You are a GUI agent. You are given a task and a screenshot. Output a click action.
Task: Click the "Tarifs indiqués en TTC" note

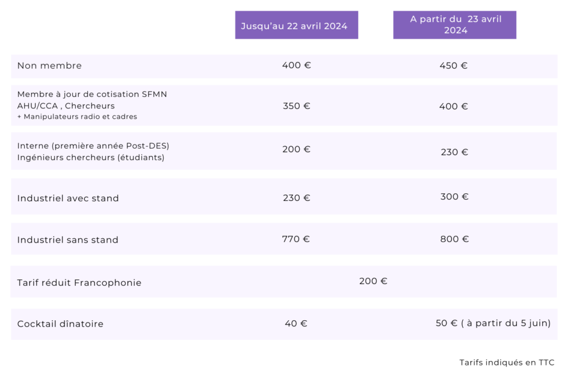(506, 363)
